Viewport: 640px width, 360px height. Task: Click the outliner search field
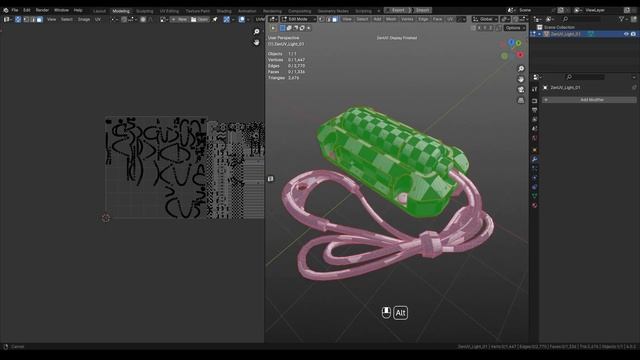pyautogui.click(x=581, y=19)
